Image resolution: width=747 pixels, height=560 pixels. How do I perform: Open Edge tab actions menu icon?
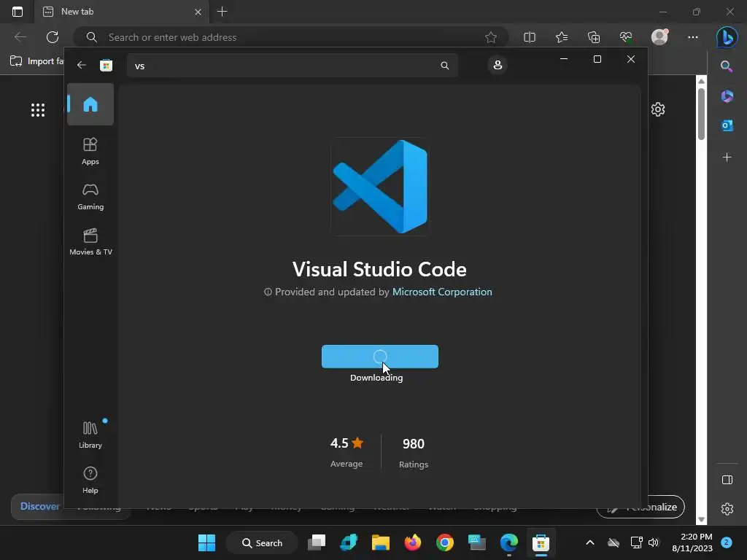pos(18,12)
